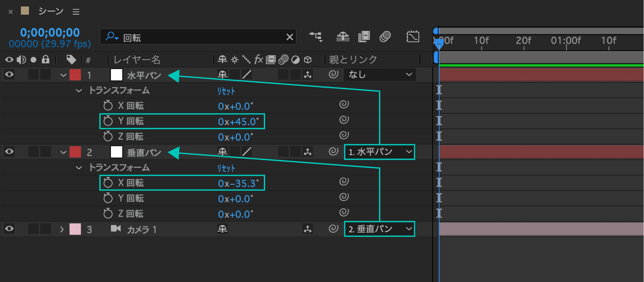
Task: Open the parent dropdown showing なし
Action: [380, 75]
